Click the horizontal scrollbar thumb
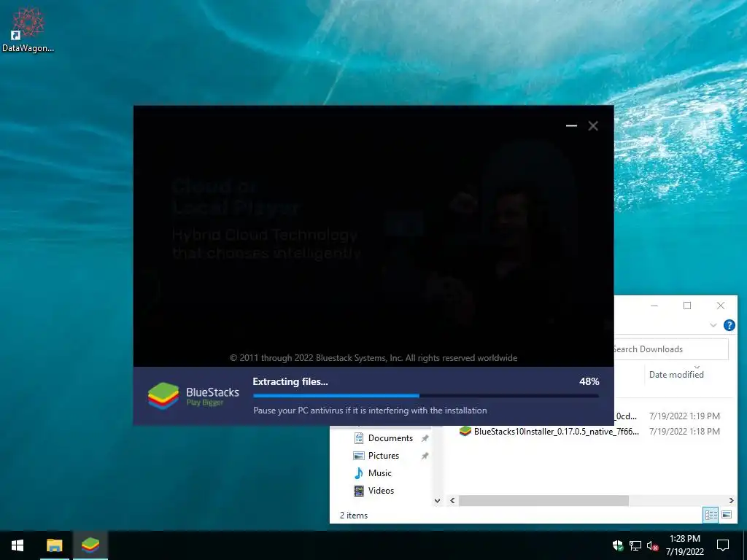Viewport: 747px width, 560px height. (x=543, y=500)
